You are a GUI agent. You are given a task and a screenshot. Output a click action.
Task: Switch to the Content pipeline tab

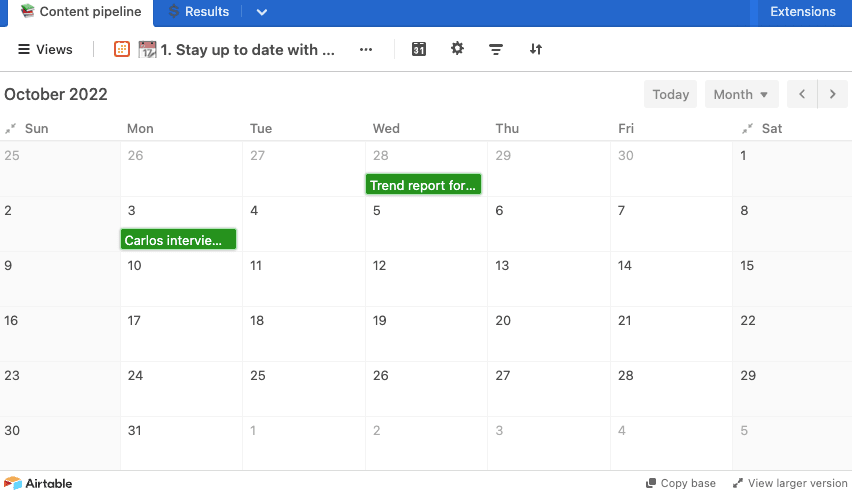click(x=80, y=12)
